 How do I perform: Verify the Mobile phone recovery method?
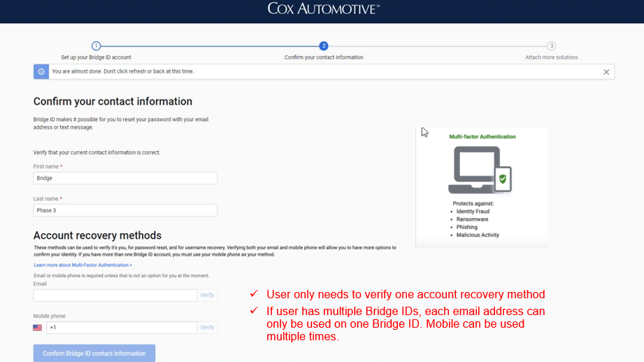click(207, 328)
